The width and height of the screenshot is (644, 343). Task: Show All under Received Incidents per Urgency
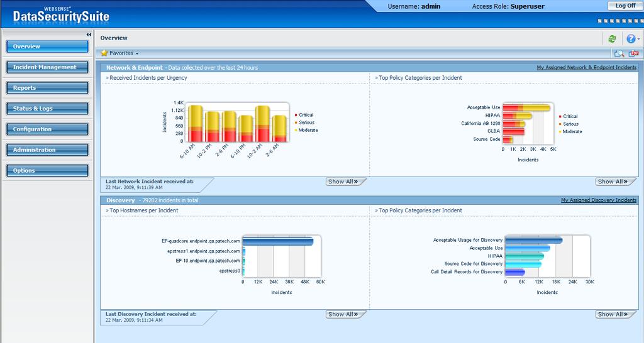tap(345, 182)
